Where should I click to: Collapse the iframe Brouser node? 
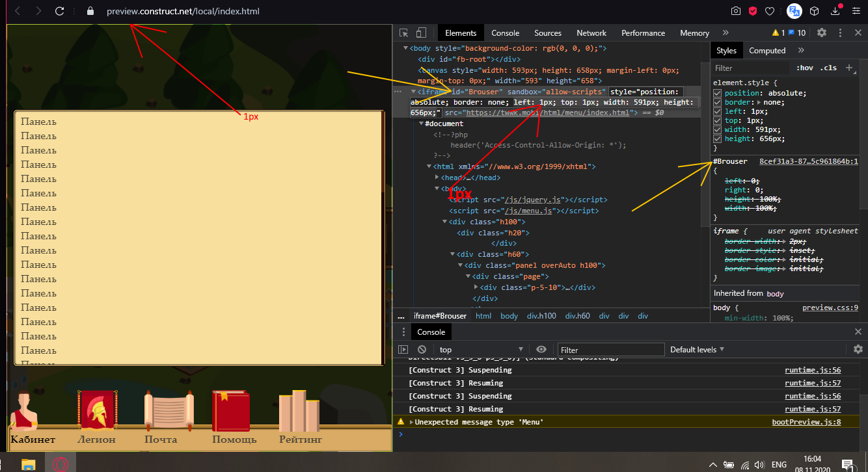point(413,92)
